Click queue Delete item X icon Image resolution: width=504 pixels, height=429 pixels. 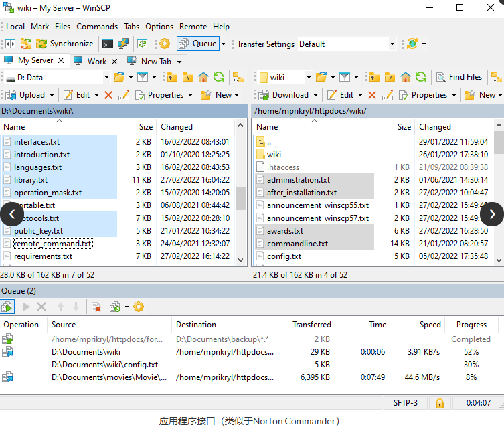[41, 307]
